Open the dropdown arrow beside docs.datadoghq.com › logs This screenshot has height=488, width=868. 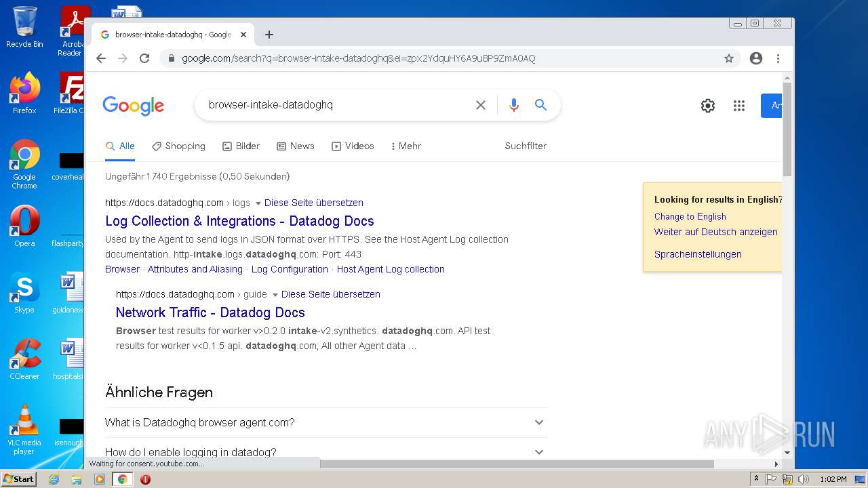(258, 203)
